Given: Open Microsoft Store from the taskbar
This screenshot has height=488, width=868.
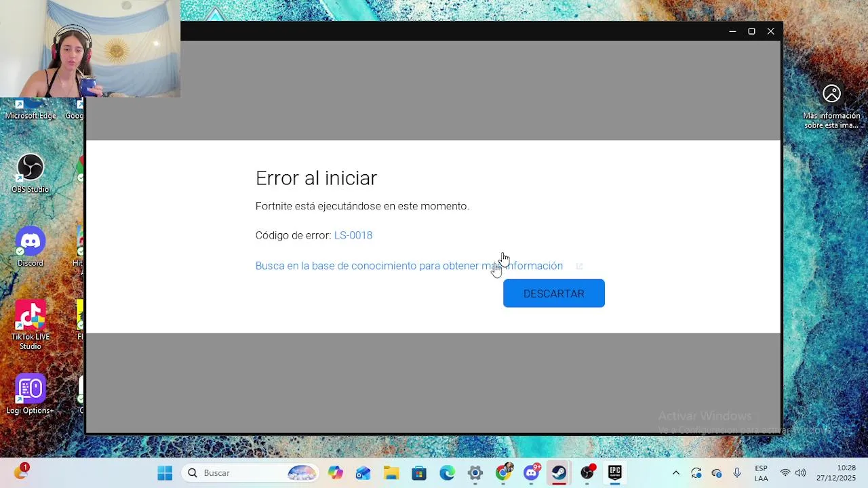Looking at the screenshot, I should (x=418, y=473).
